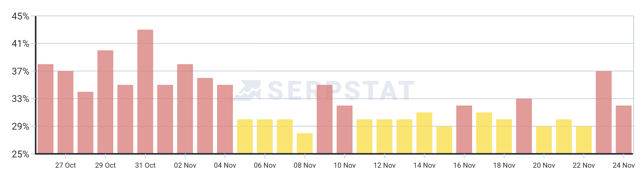Click the 27 Oct bar
Viewport: 644px width, 180px height.
(x=65, y=112)
